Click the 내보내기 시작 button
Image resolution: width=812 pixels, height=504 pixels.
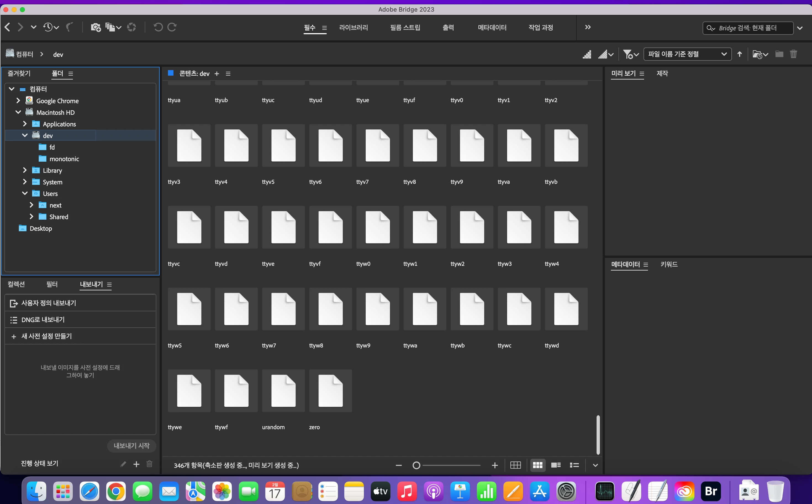pyautogui.click(x=131, y=446)
